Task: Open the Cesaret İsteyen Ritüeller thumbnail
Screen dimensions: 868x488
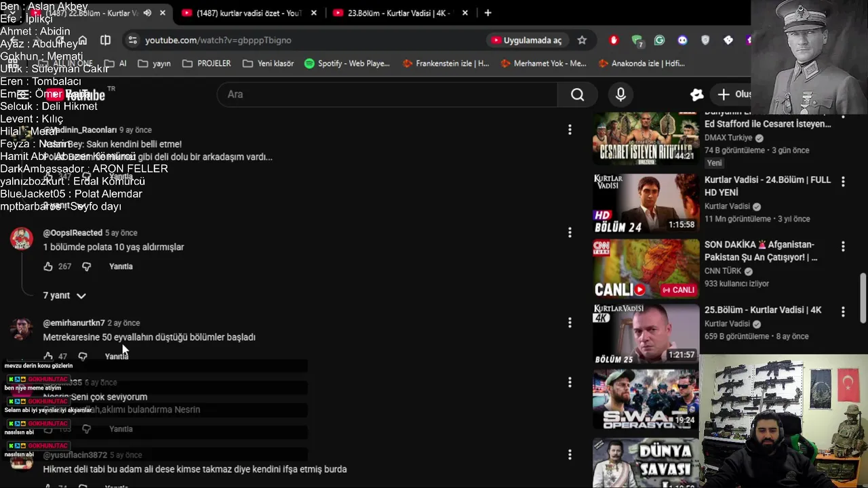Action: coord(646,138)
